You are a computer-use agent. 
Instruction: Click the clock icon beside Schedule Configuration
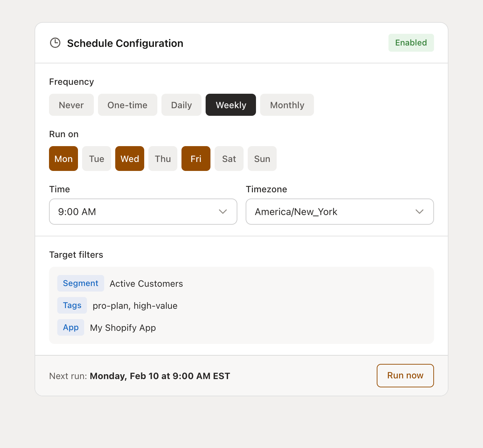55,43
